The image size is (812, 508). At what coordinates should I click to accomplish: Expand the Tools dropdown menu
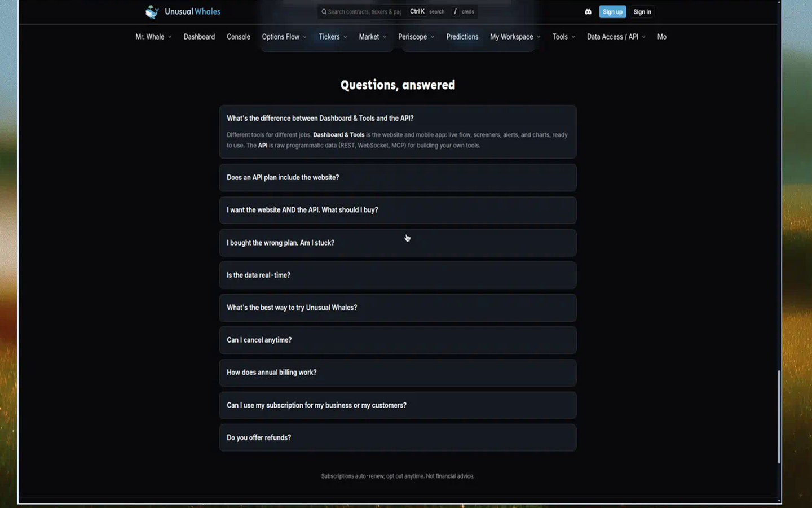tap(564, 37)
